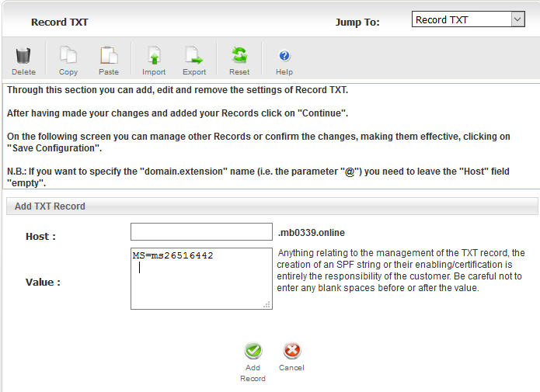The image size is (540, 392).
Task: Click the MS=ms26516442 text in Value
Action: tap(173, 255)
